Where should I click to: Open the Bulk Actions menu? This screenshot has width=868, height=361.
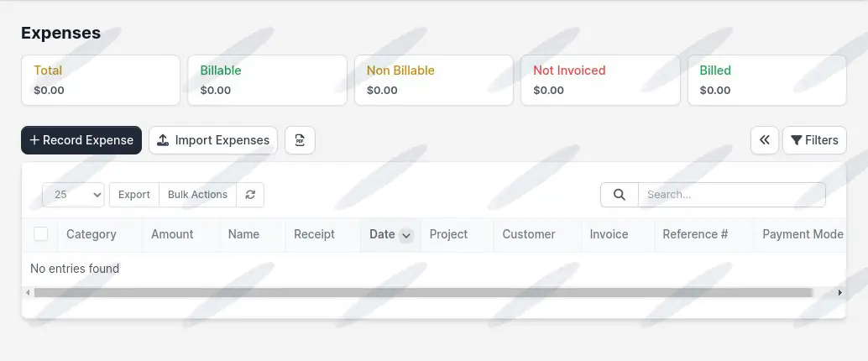197,195
